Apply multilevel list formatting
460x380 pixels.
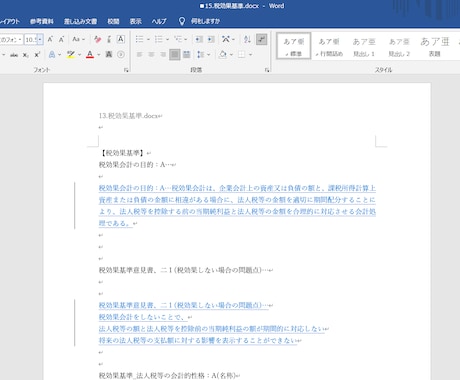pyautogui.click(x=178, y=39)
